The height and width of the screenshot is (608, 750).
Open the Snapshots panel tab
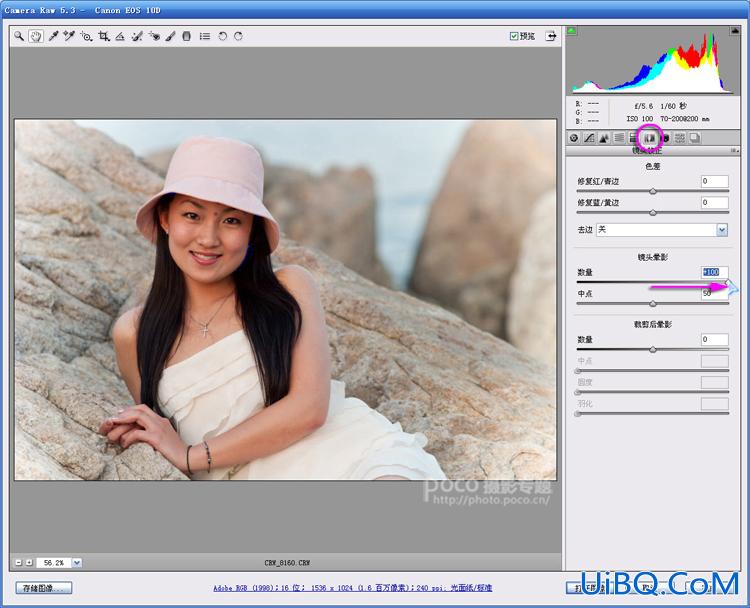(x=695, y=138)
